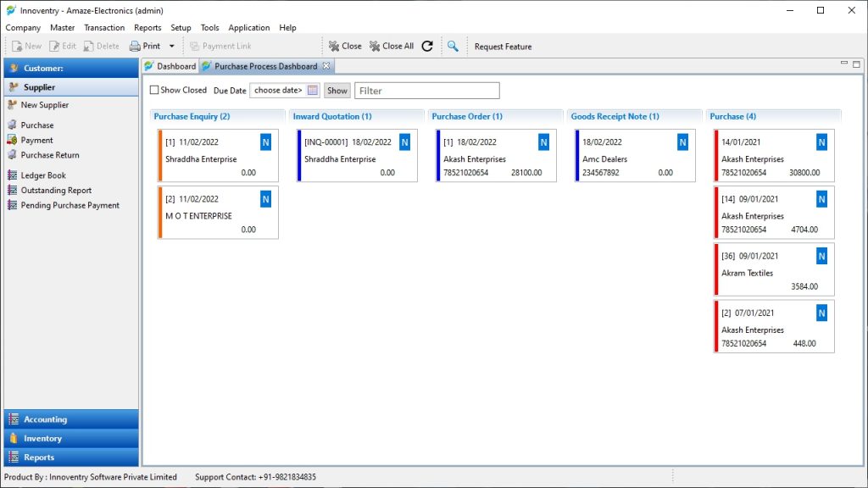Expand the Accounting sidebar section

click(x=71, y=419)
